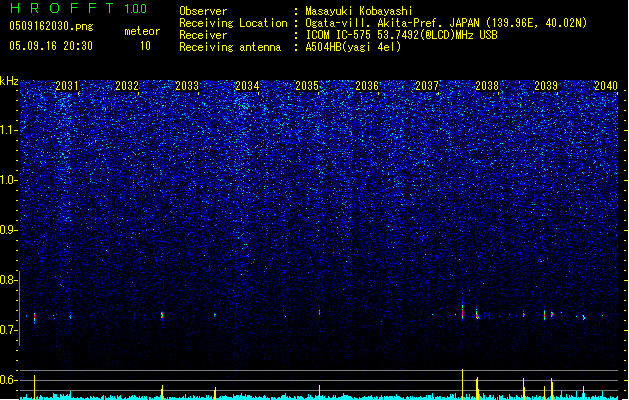Click the observer name Masayuki Kobayashi
The height and width of the screenshot is (400, 629).
359,11
